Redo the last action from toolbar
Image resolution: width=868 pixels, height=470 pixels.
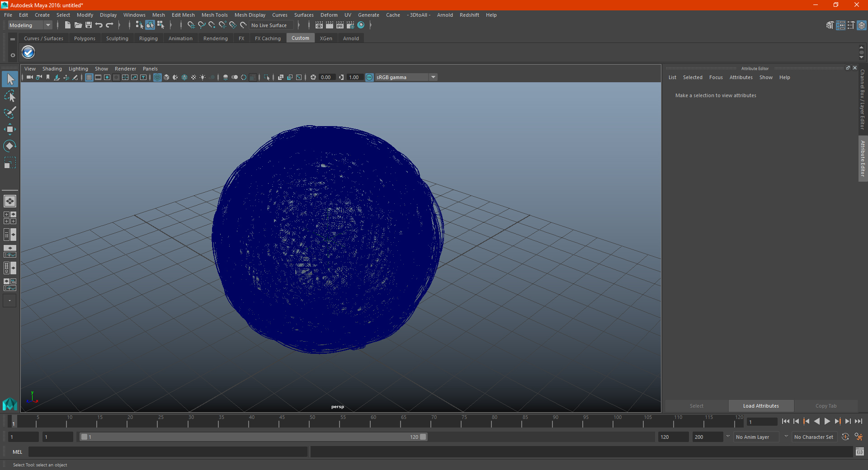(x=109, y=25)
